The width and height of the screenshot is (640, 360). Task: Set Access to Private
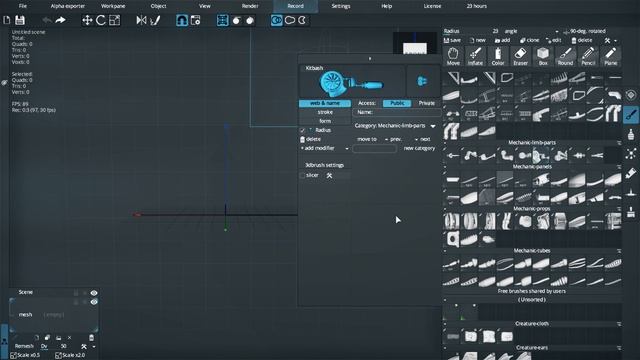pyautogui.click(x=427, y=103)
